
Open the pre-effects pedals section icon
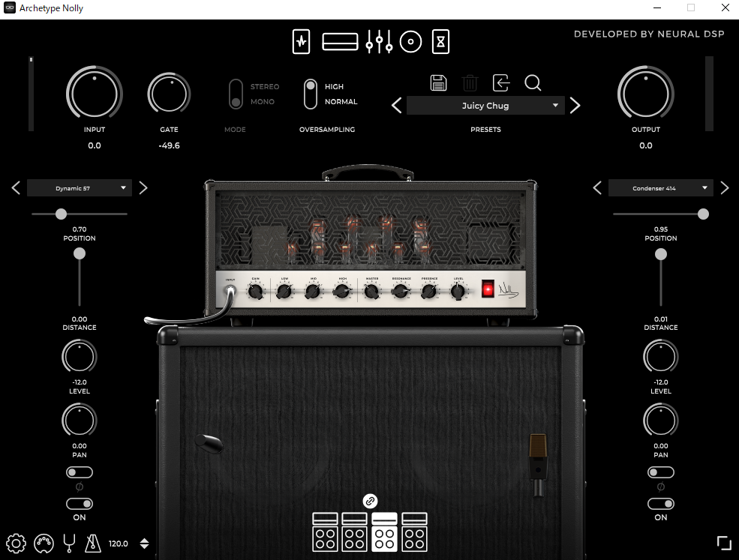(301, 41)
